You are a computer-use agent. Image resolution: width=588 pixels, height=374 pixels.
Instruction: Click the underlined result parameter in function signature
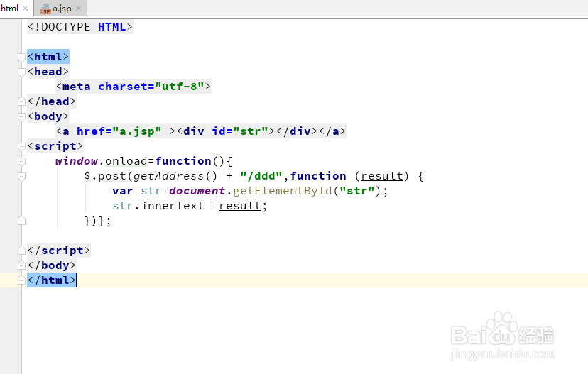click(382, 176)
